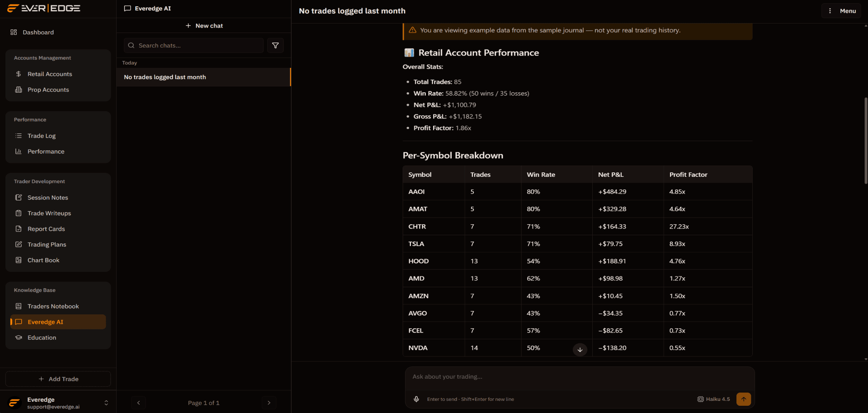868x413 pixels.
Task: Click the scroll-to-bottom arrow button
Action: (x=580, y=350)
